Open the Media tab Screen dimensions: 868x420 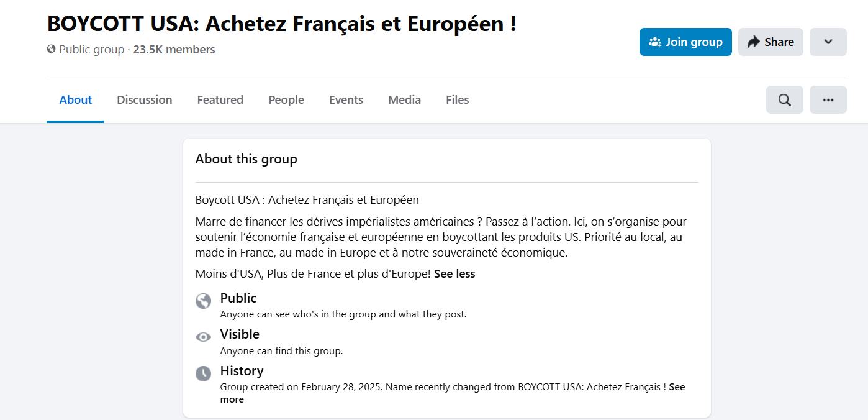coord(404,100)
